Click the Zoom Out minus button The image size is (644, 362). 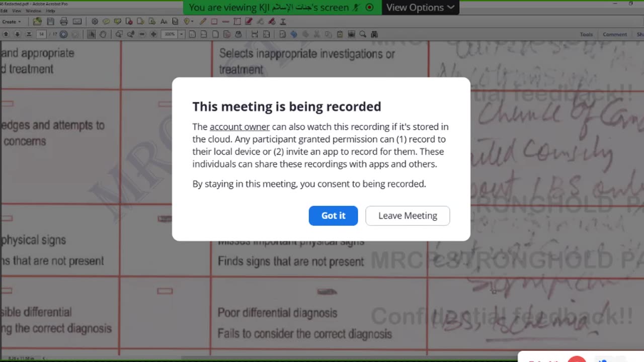pos(142,34)
